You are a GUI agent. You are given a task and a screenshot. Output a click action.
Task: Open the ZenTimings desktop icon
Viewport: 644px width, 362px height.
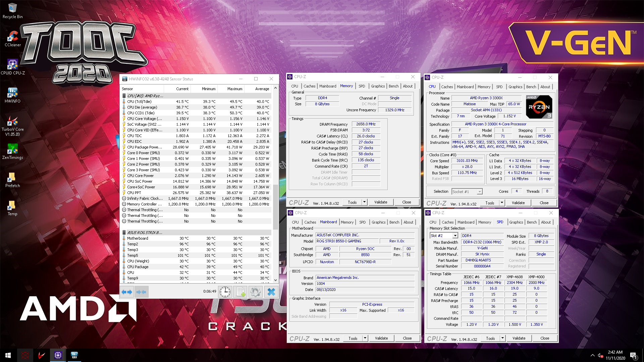pos(12,152)
